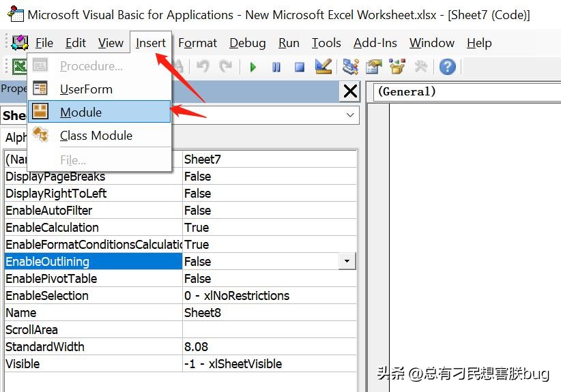Screen dimensions: 561x392
Task: Close the Properties panel
Action: pos(350,91)
